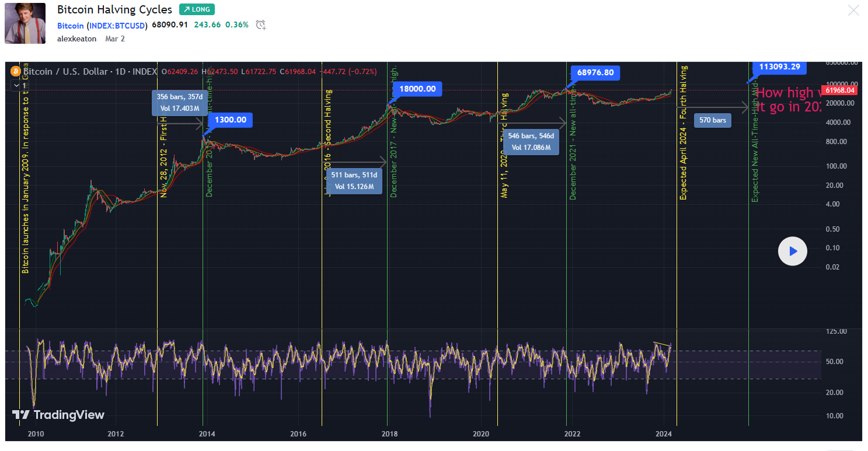Click the alexkeaton author name
The image size is (868, 451).
point(77,39)
